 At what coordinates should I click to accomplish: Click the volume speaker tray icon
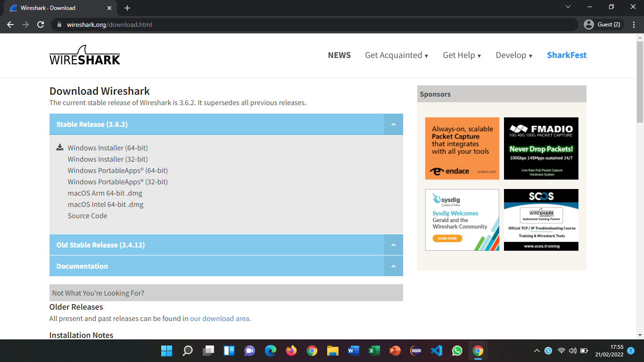point(572,351)
